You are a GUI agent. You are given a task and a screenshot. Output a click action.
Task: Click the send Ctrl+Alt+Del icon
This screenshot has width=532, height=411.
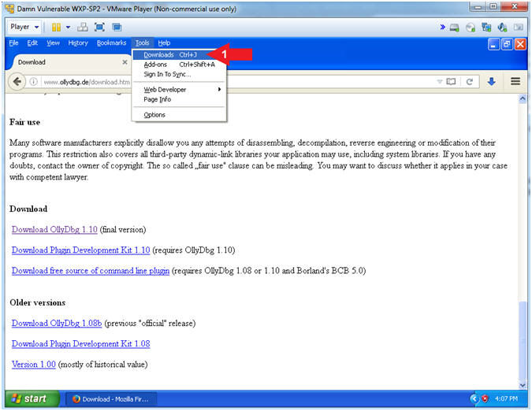[83, 27]
